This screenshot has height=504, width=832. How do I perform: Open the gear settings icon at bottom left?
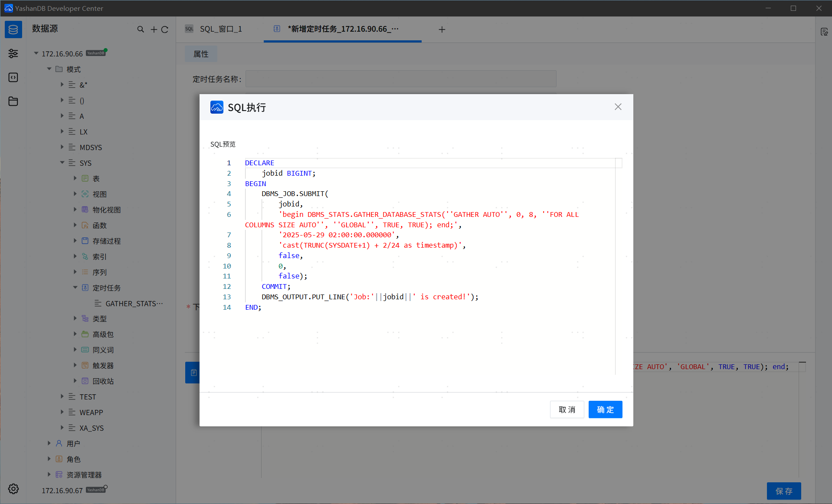pyautogui.click(x=13, y=489)
